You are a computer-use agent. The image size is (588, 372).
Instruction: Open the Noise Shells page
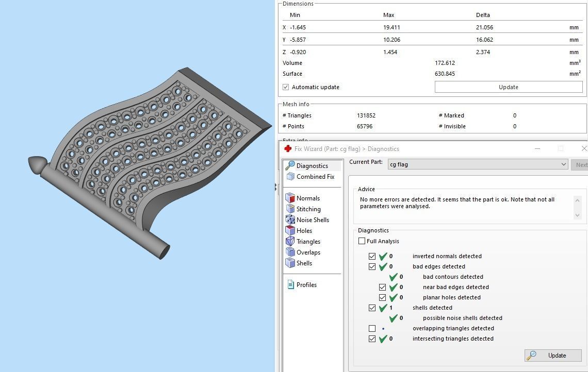tap(313, 220)
